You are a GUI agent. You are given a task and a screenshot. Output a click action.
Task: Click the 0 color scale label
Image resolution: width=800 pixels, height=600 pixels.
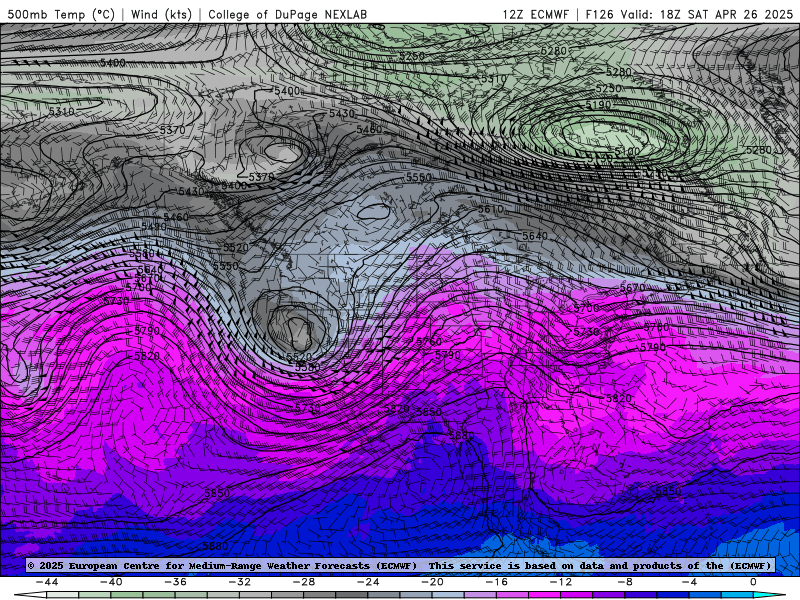(x=753, y=582)
